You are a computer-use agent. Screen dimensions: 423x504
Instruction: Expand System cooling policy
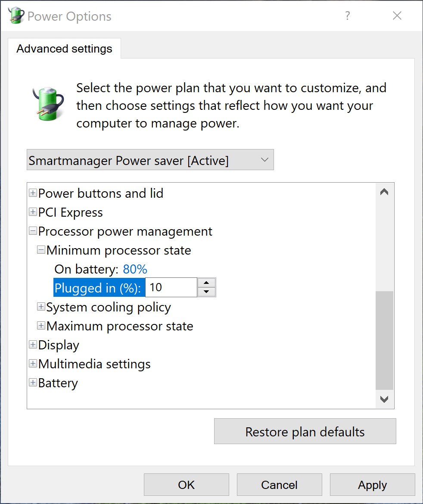(x=41, y=307)
